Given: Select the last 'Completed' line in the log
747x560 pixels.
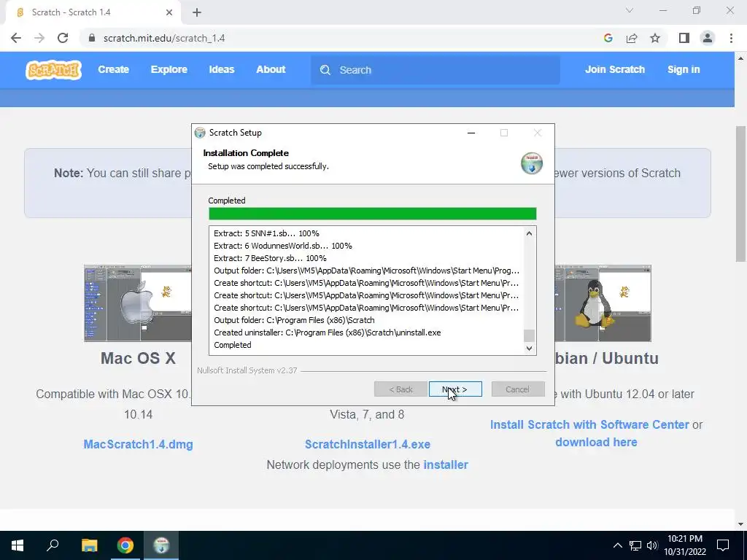Looking at the screenshot, I should coord(233,345).
